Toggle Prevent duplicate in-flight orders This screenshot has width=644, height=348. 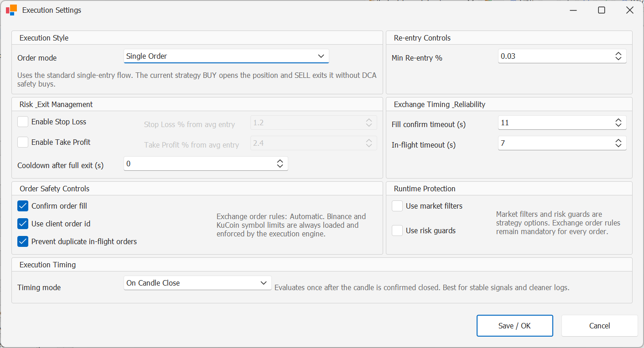coord(23,241)
